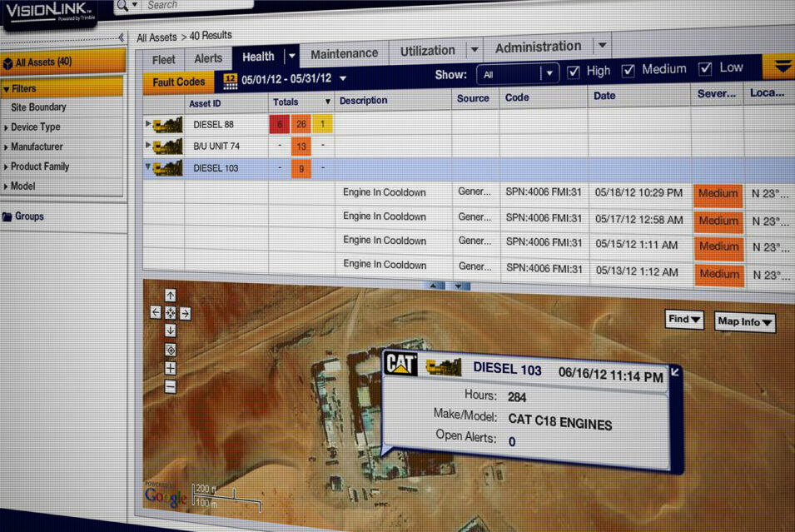
Task: Toggle the Medium severity checkbox
Action: tap(629, 71)
